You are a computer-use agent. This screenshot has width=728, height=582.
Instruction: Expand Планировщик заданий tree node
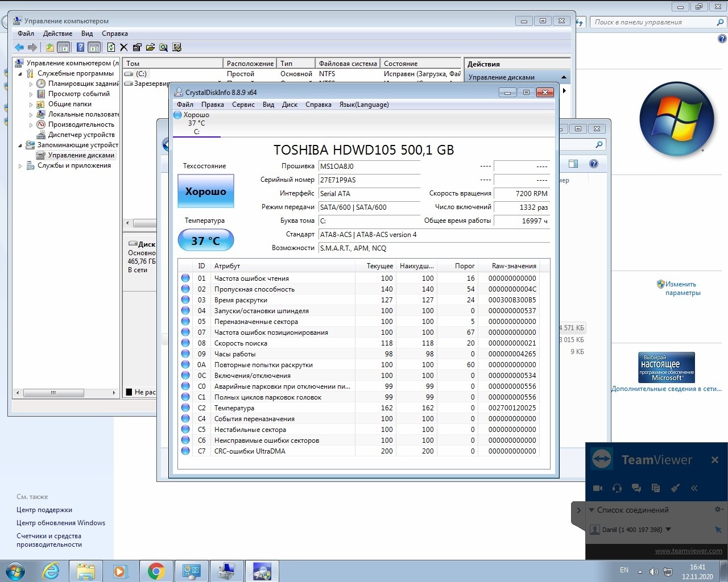[31, 84]
